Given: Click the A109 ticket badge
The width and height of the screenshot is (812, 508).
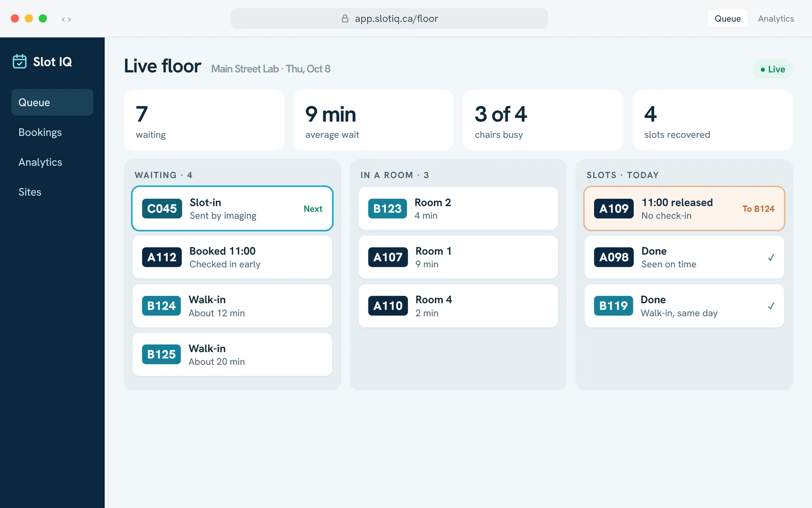Looking at the screenshot, I should (x=614, y=209).
